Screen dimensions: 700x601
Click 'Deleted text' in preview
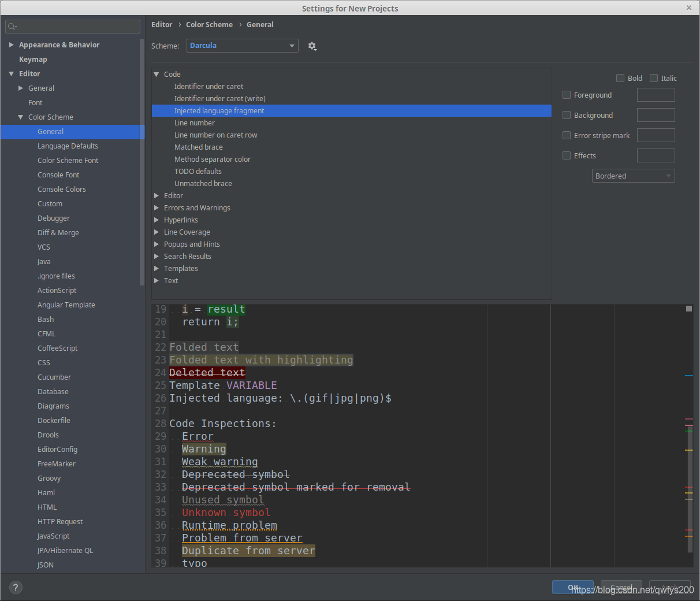click(x=207, y=373)
